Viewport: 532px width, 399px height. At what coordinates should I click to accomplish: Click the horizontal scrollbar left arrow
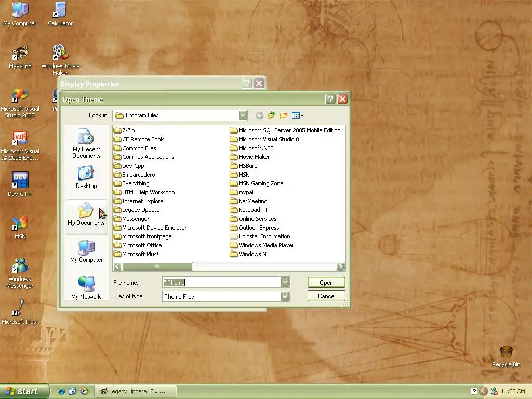(x=117, y=267)
